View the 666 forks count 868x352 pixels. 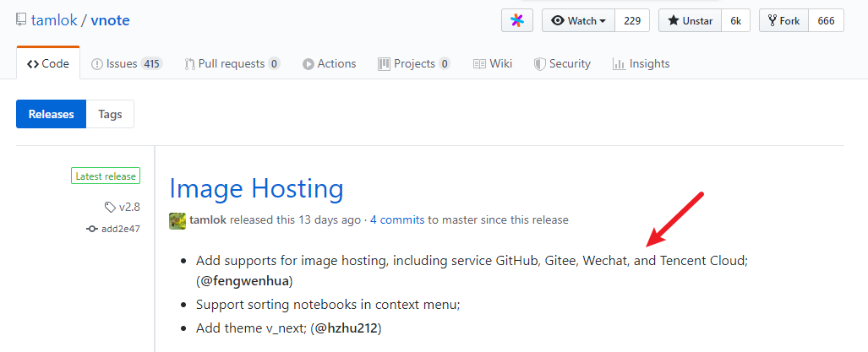click(x=826, y=21)
